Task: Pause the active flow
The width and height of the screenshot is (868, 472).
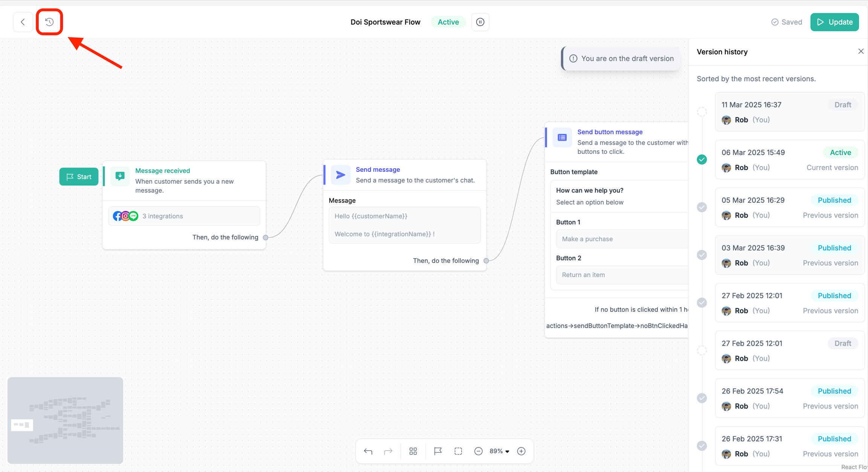Action: click(x=480, y=22)
